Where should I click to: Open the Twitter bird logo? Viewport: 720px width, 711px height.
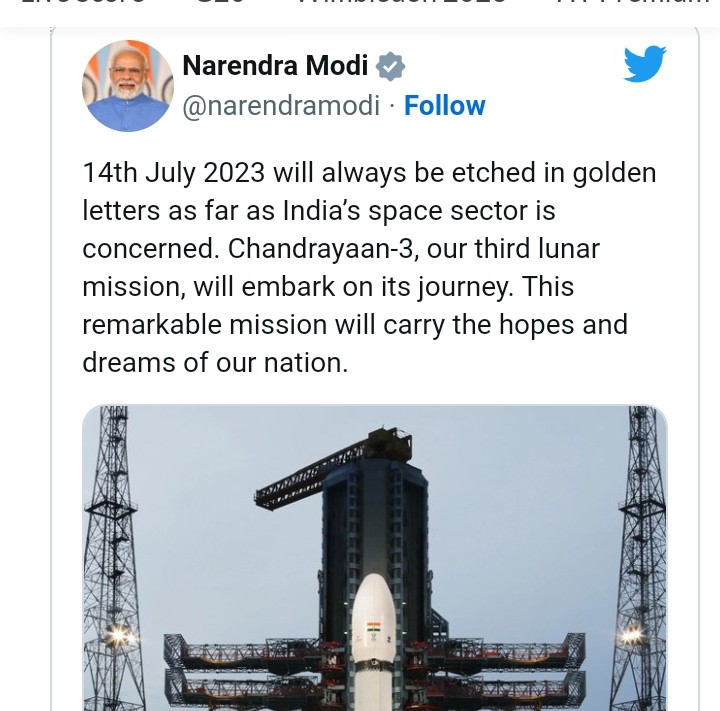645,64
